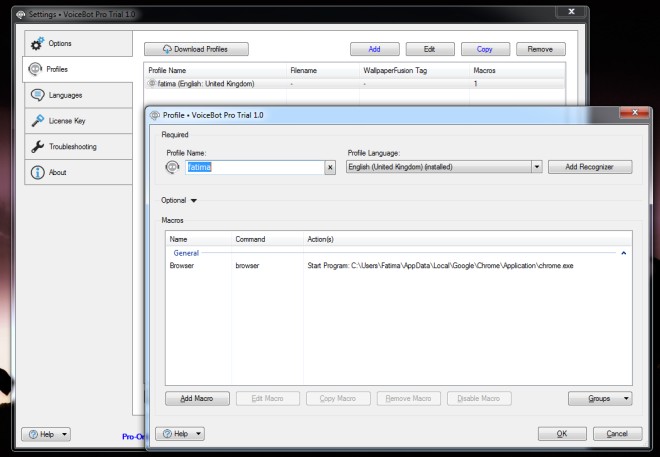
Task: Click the profile icon beside fatima row
Action: point(152,83)
